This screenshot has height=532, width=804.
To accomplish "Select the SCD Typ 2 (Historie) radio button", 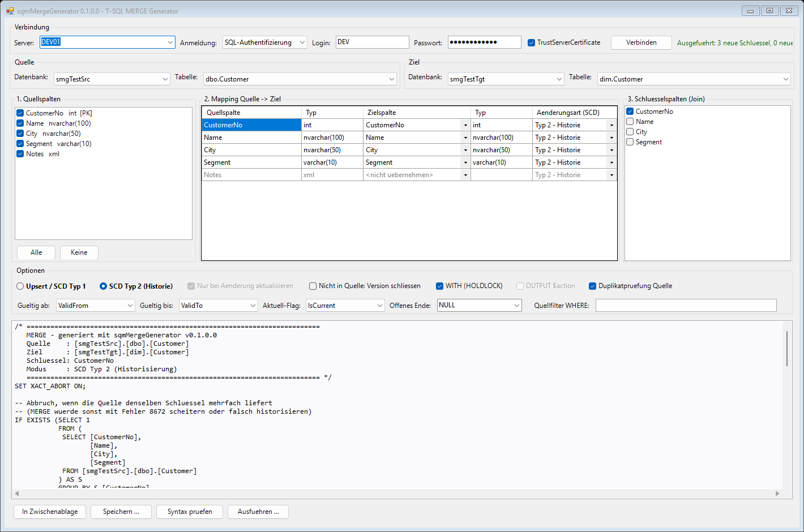I will pyautogui.click(x=103, y=286).
